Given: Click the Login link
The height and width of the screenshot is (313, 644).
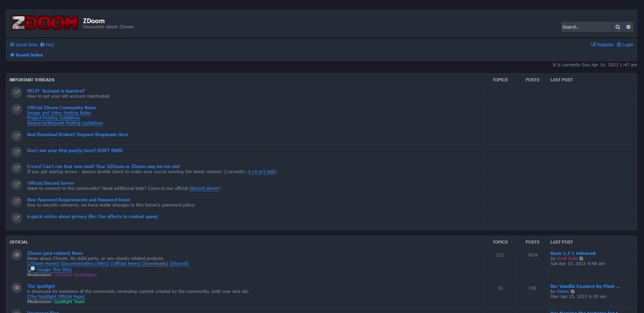Looking at the screenshot, I should [625, 45].
